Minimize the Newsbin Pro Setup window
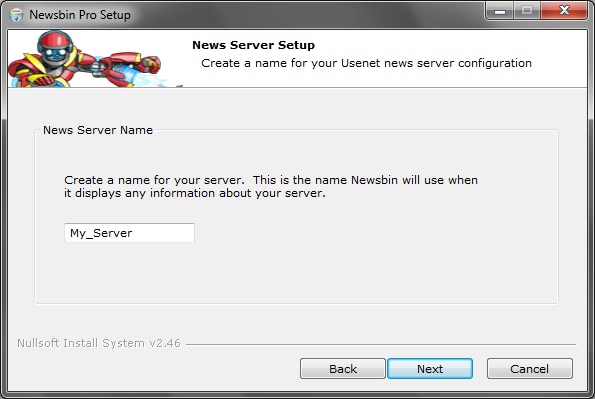Image resolution: width=595 pixels, height=399 pixels. (500, 11)
